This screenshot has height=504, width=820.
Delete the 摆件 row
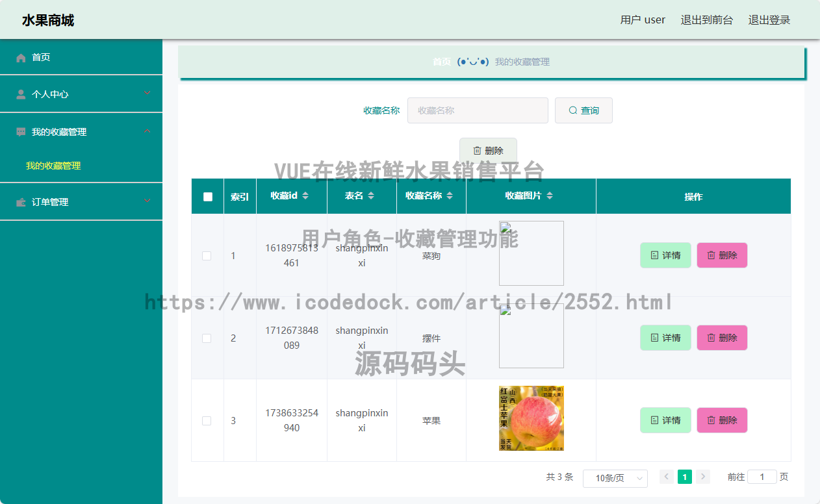pyautogui.click(x=722, y=338)
